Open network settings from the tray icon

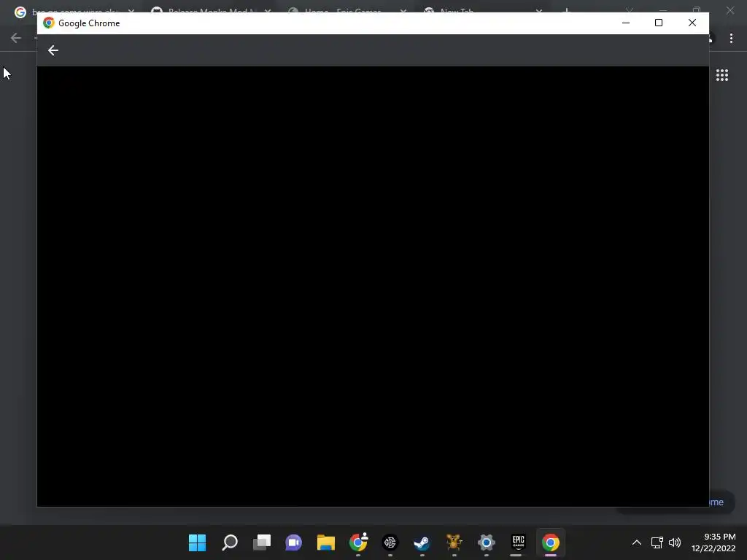[x=657, y=542]
